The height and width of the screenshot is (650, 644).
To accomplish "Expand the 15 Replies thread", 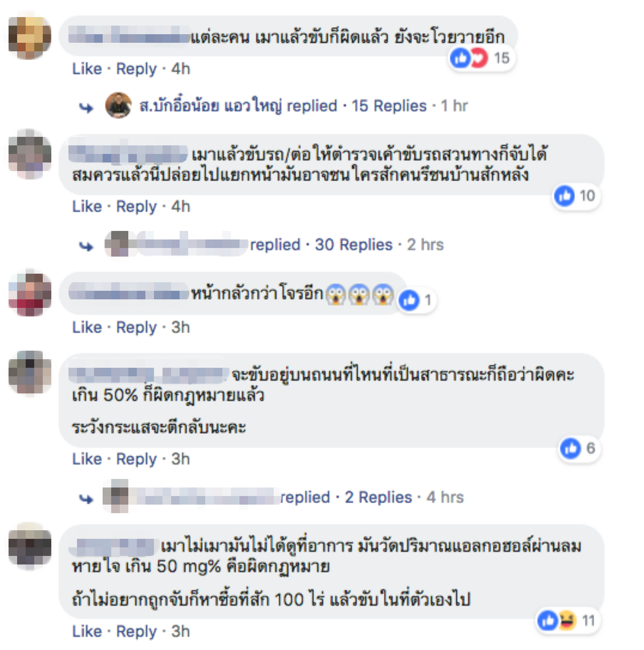I will click(389, 106).
